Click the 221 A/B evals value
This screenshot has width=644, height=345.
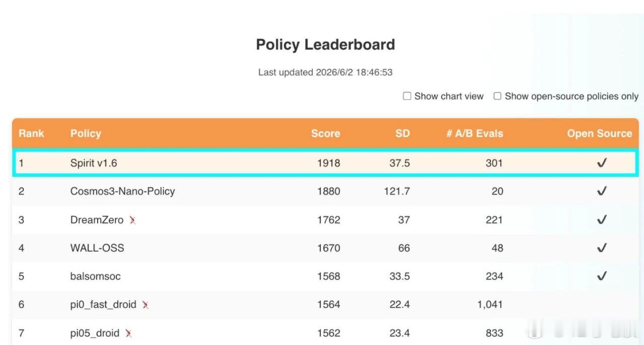coord(495,220)
